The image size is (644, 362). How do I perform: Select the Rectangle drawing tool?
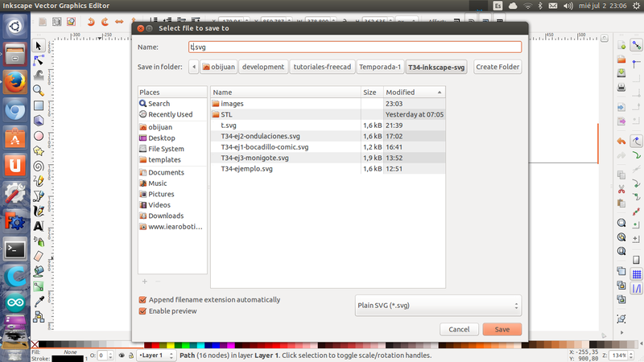coord(39,105)
